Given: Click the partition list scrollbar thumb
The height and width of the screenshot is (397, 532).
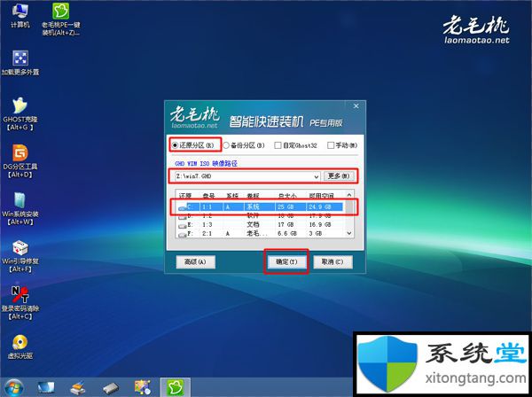Looking at the screenshot, I should [x=349, y=208].
